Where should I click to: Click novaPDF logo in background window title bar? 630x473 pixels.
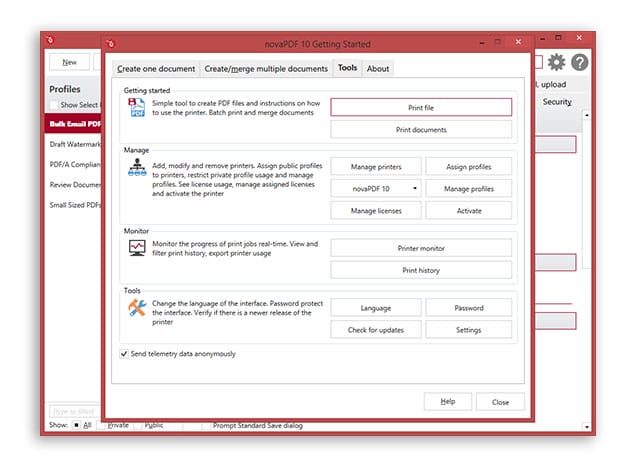(x=50, y=39)
